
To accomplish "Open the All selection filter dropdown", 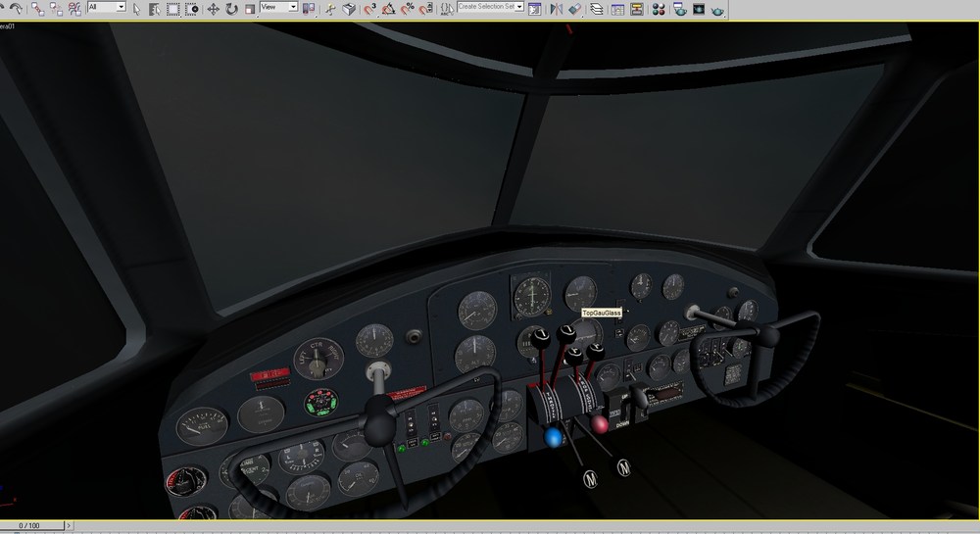I will (107, 7).
